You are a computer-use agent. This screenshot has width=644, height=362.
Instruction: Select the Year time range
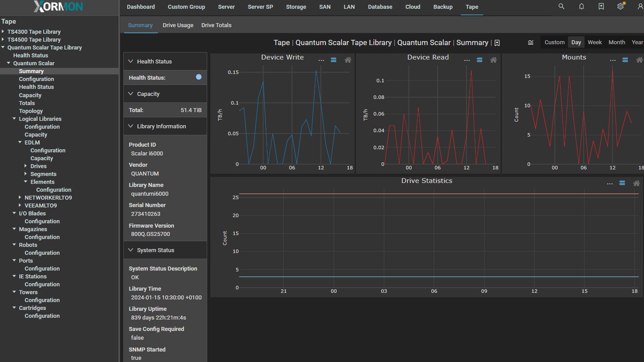click(x=637, y=42)
